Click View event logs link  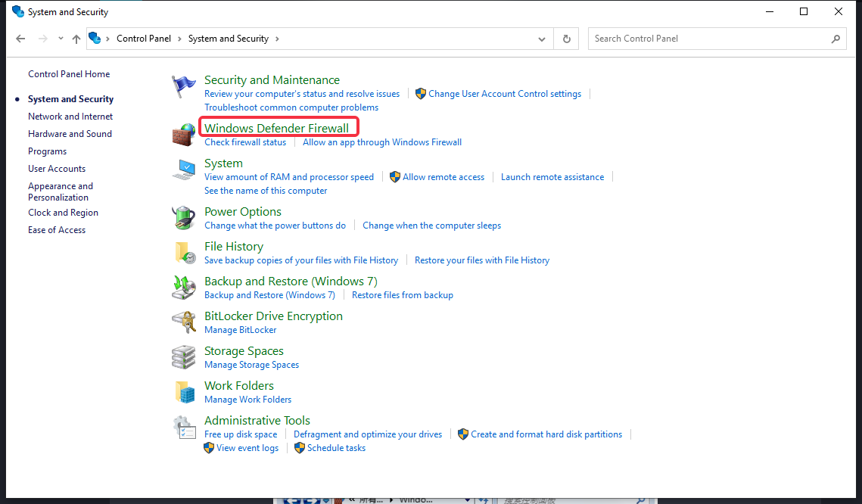click(247, 448)
